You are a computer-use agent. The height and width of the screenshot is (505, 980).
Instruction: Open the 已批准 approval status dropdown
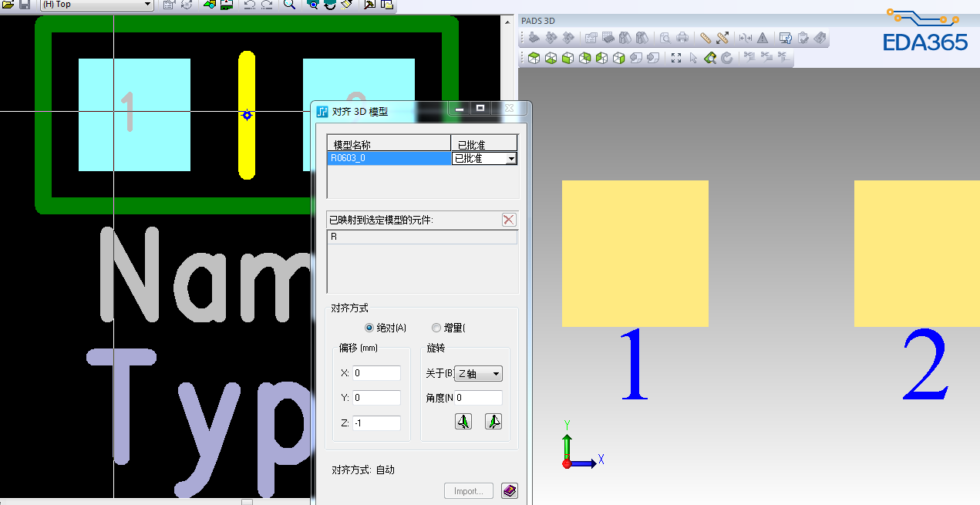tap(510, 158)
